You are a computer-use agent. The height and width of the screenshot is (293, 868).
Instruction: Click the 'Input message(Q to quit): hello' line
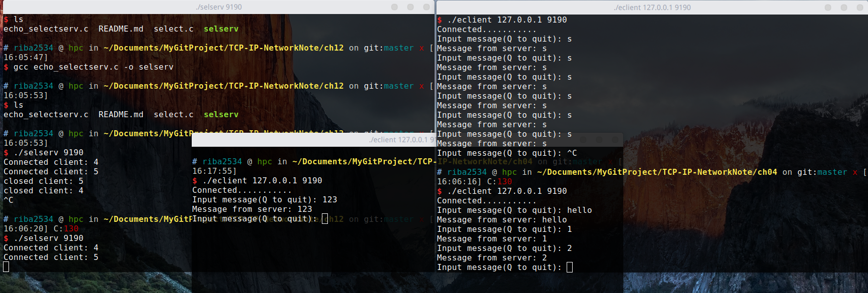tap(514, 210)
